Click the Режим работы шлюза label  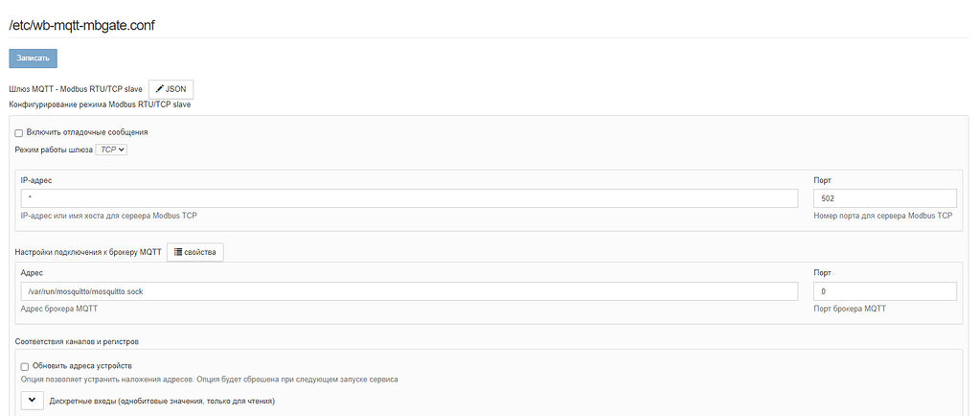point(54,150)
